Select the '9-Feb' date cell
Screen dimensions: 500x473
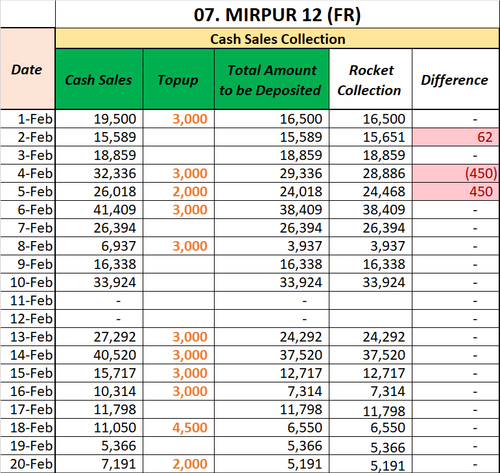pos(28,264)
